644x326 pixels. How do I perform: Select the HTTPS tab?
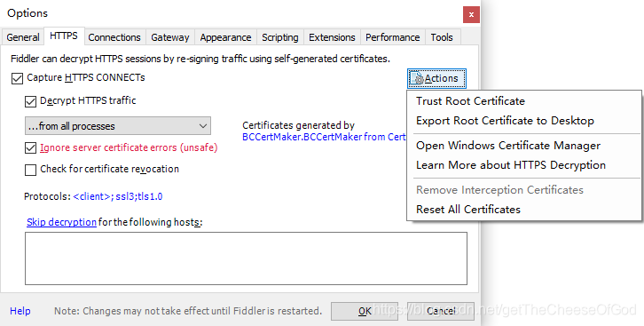point(64,36)
